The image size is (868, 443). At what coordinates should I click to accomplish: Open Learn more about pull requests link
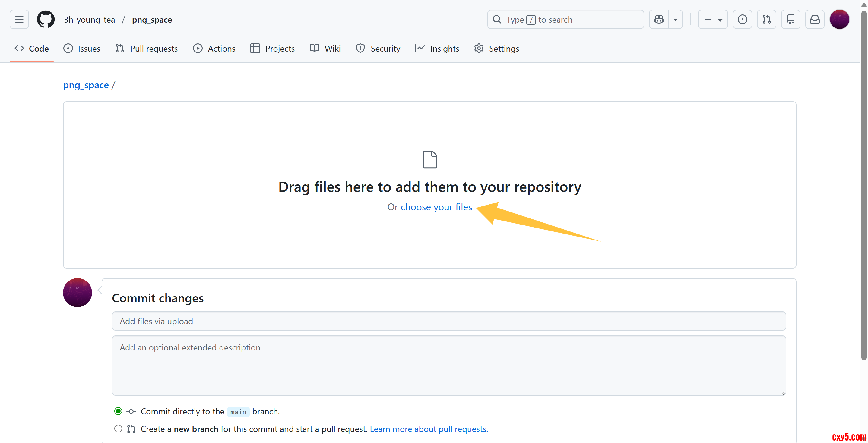(429, 429)
